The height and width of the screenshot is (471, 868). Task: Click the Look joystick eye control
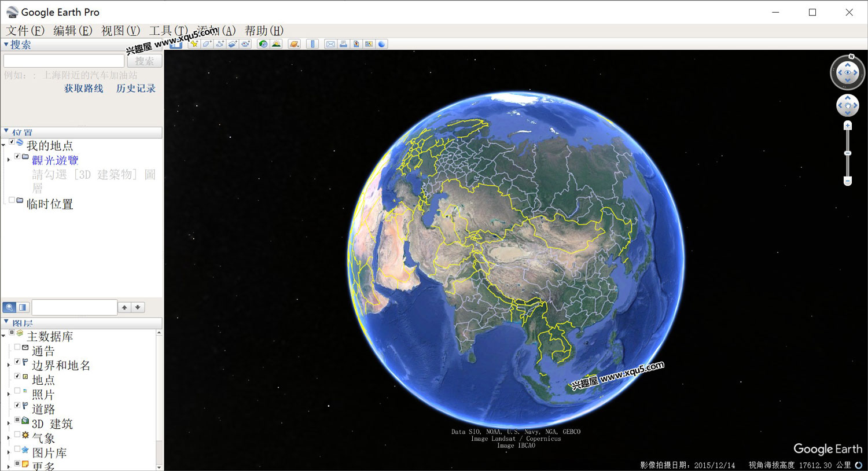(848, 73)
